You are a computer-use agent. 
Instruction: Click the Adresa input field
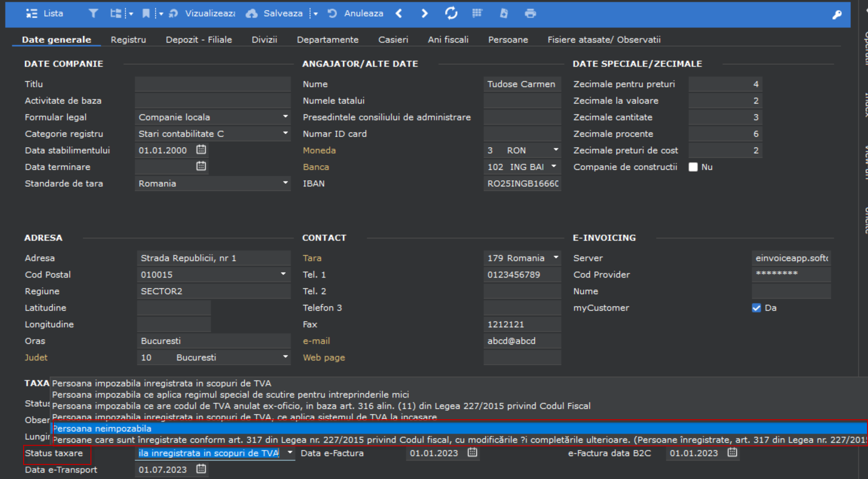[x=213, y=258]
